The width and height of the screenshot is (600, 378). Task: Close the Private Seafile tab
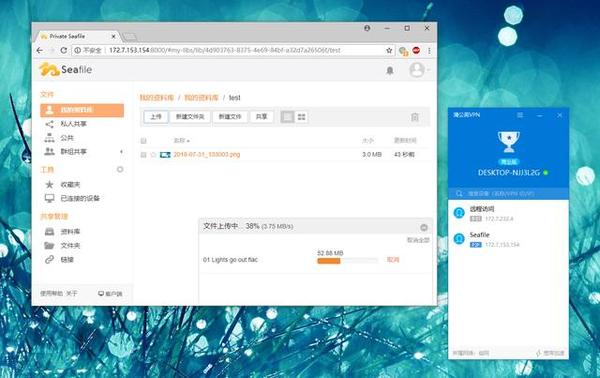114,36
